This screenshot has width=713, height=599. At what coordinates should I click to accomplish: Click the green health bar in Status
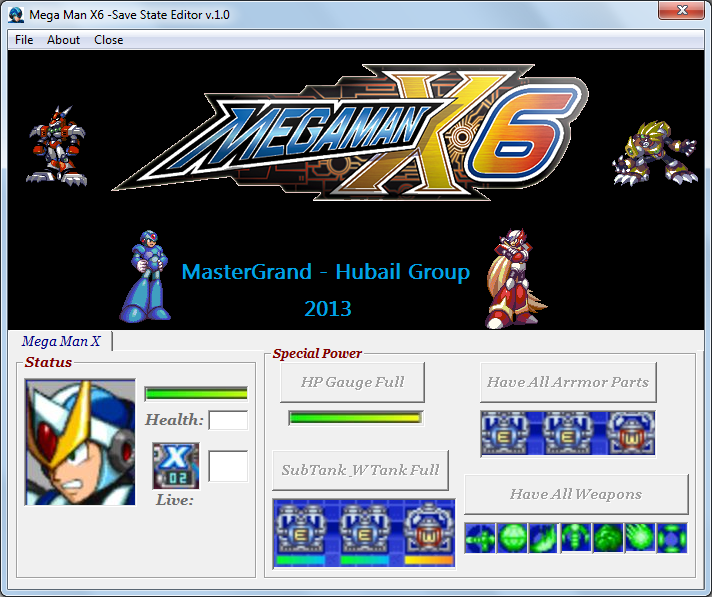click(196, 393)
